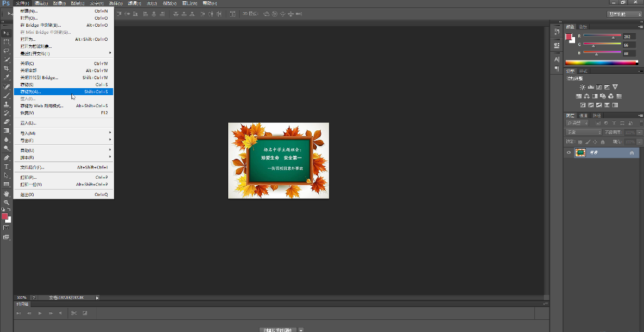Click the lock icon on the background layer
The image size is (644, 332).
(631, 153)
